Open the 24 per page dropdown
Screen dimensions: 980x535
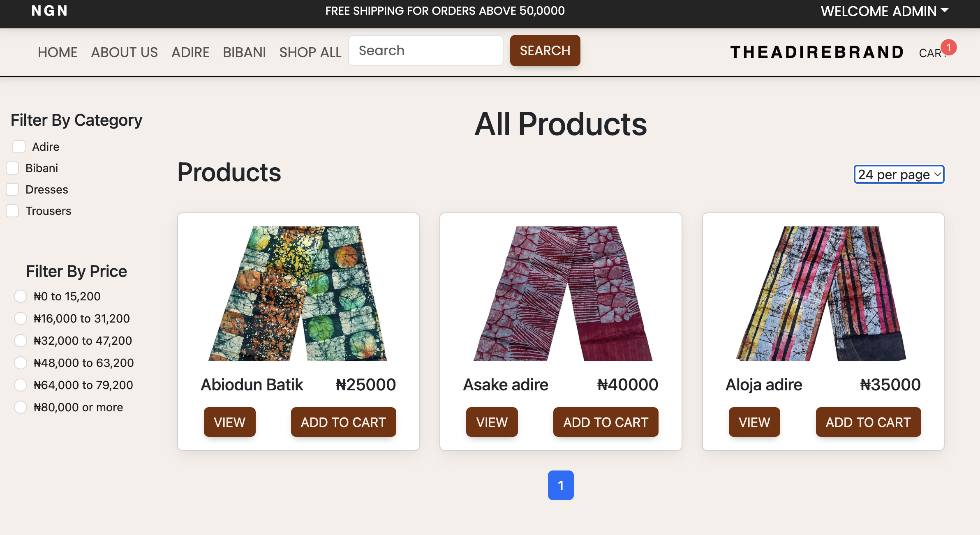coord(899,175)
